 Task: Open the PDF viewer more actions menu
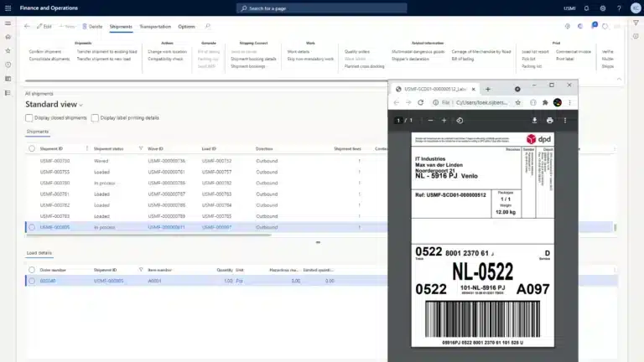(x=565, y=121)
